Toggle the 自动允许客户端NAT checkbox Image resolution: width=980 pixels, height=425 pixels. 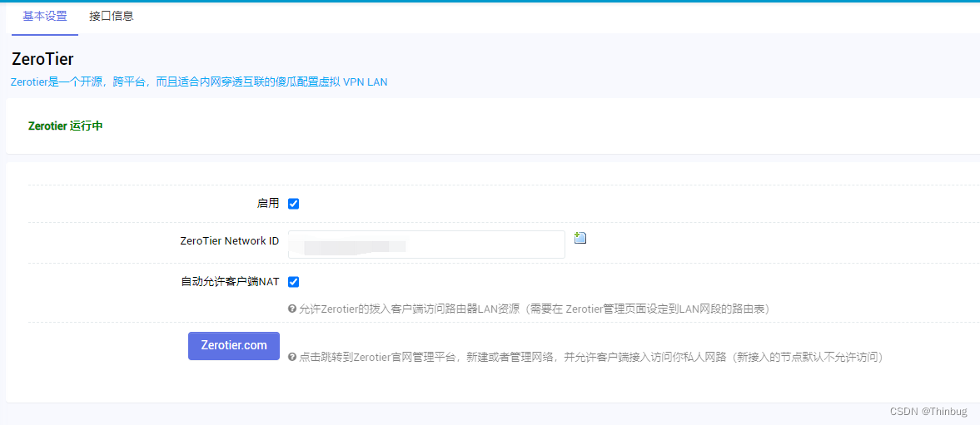(293, 281)
